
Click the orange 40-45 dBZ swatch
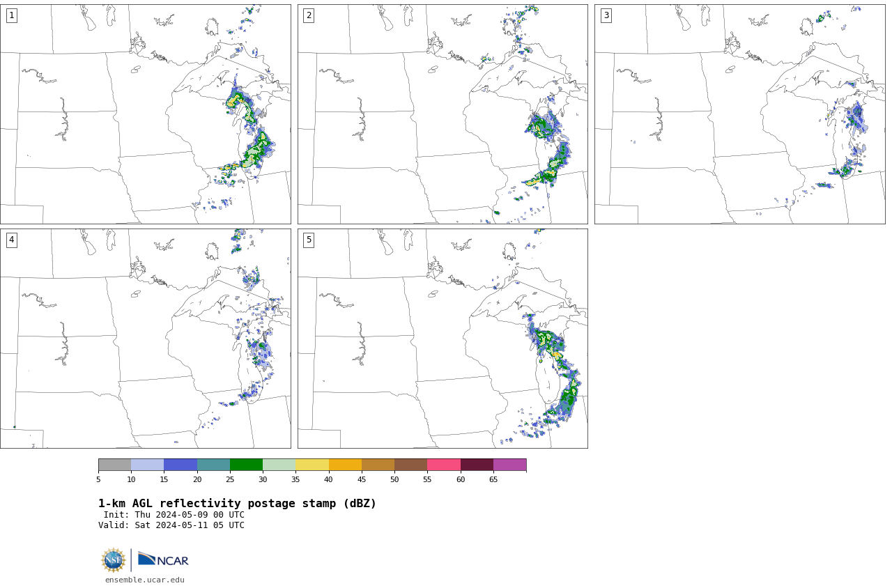[x=345, y=465]
